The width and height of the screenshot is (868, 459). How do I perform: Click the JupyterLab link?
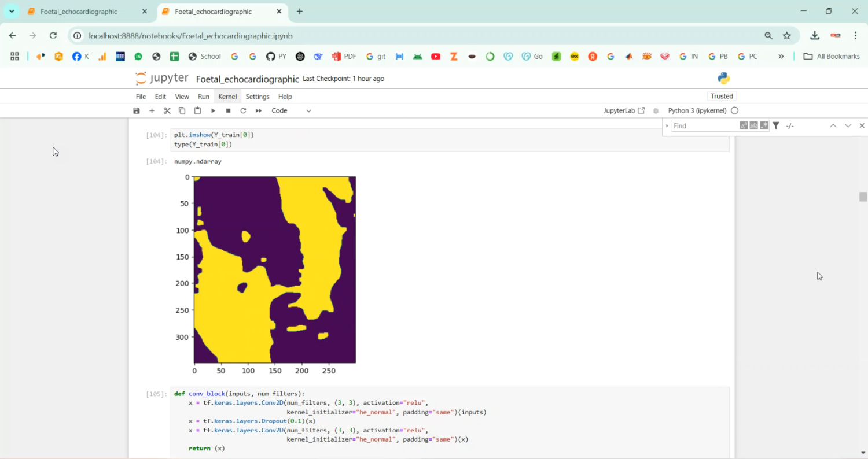[x=623, y=110]
